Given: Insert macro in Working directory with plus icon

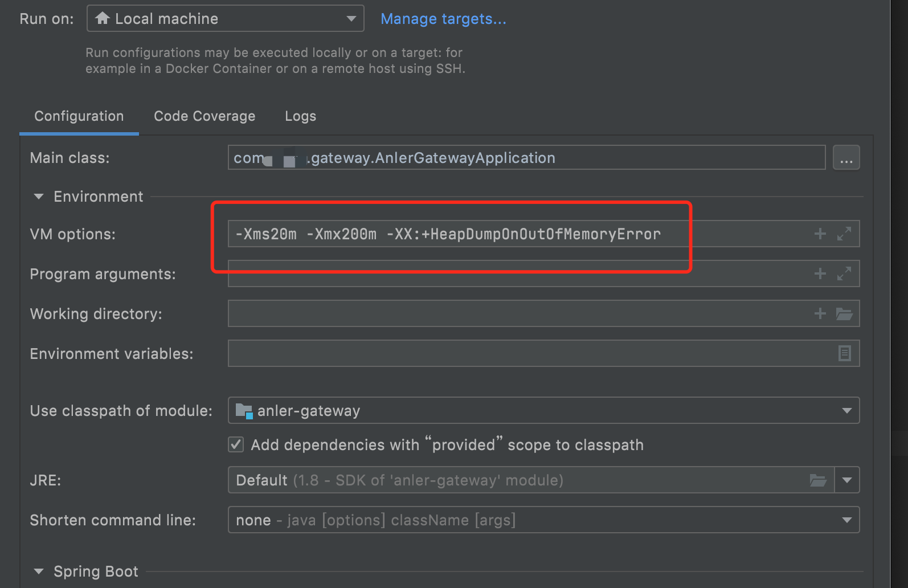Looking at the screenshot, I should click(x=820, y=313).
